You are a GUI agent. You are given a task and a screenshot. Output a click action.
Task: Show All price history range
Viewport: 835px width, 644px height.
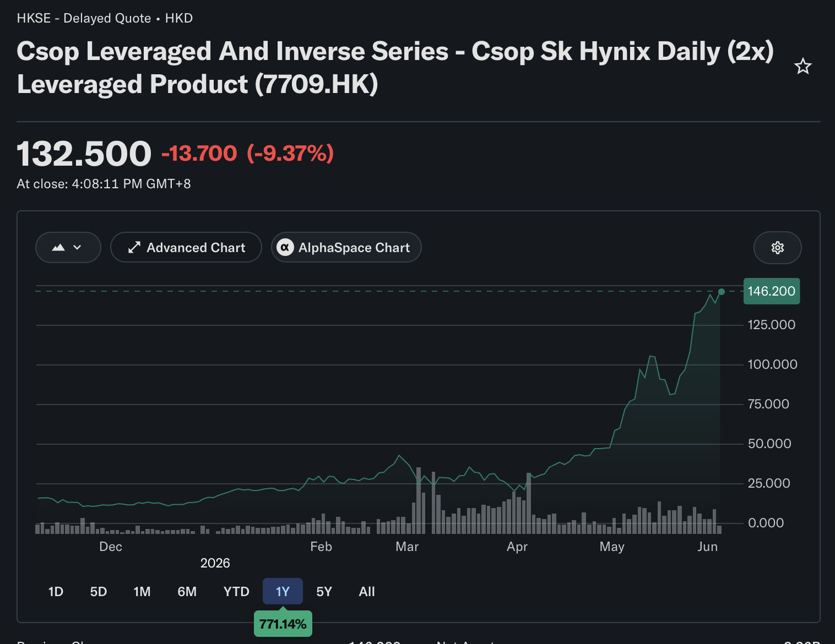coord(367,592)
